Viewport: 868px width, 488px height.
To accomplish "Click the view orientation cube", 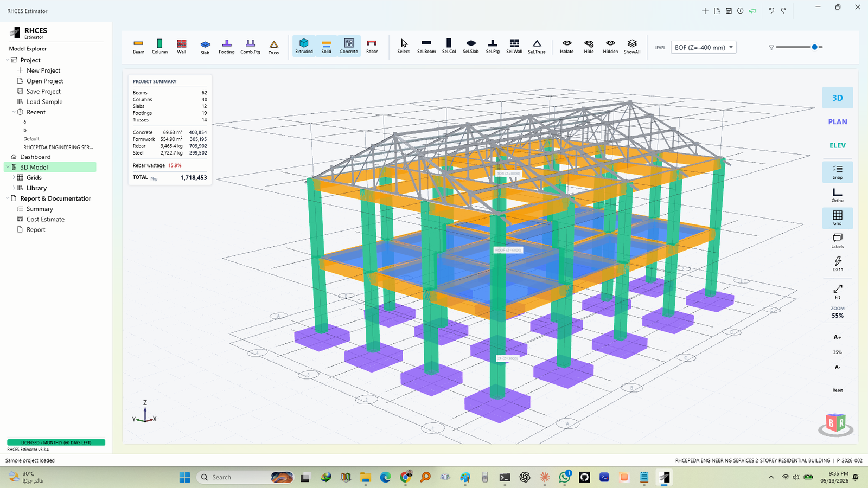I will pos(836,423).
